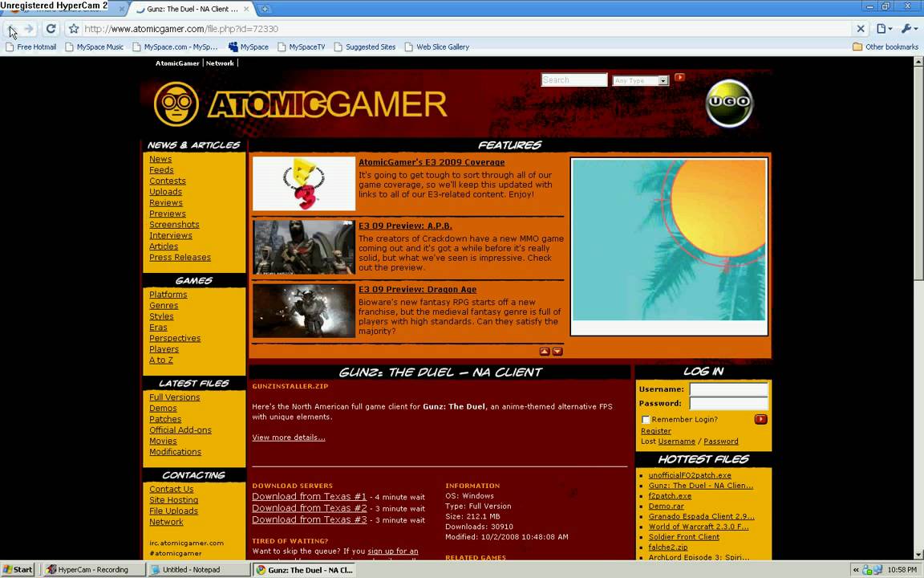Click Download from Texas #3 link
924x578 pixels.
[310, 519]
